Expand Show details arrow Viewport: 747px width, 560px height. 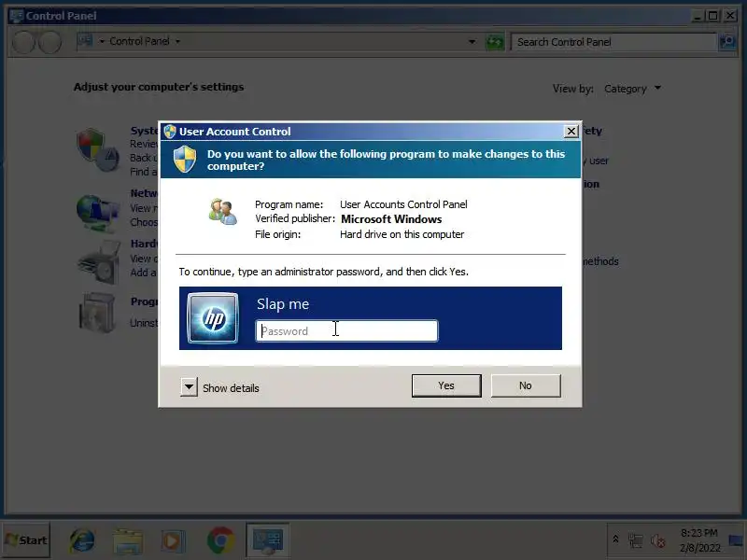(x=189, y=387)
